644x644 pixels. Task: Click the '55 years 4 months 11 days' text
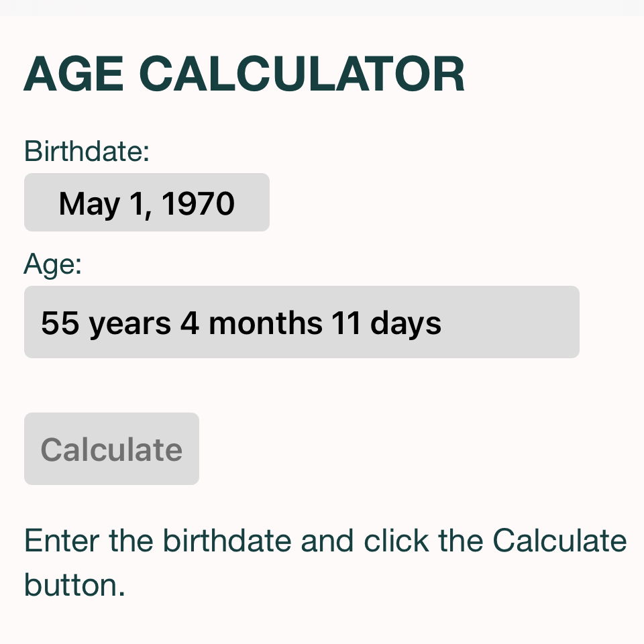(241, 323)
